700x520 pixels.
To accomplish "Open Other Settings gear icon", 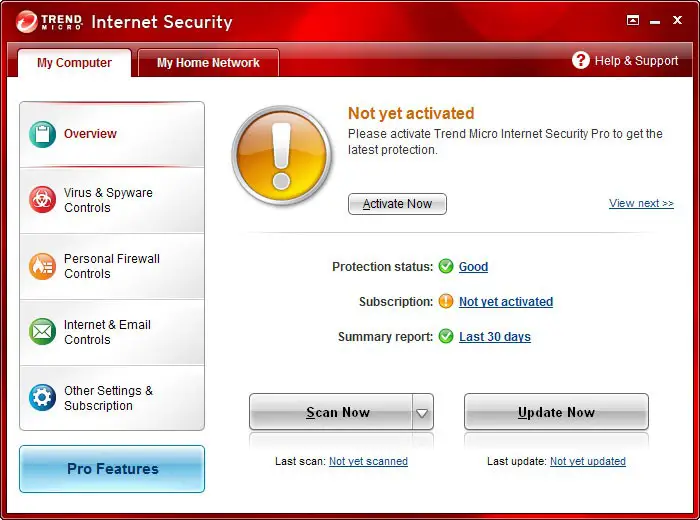I will point(42,397).
